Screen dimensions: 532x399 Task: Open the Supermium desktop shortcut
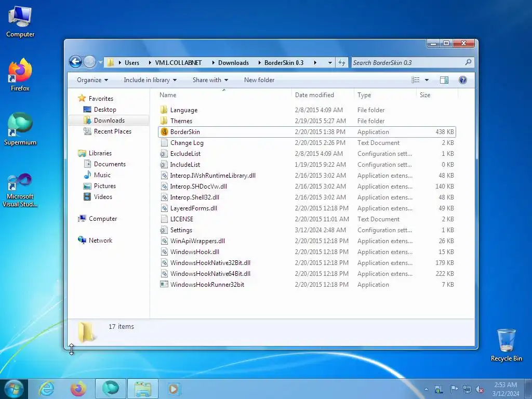[20, 129]
